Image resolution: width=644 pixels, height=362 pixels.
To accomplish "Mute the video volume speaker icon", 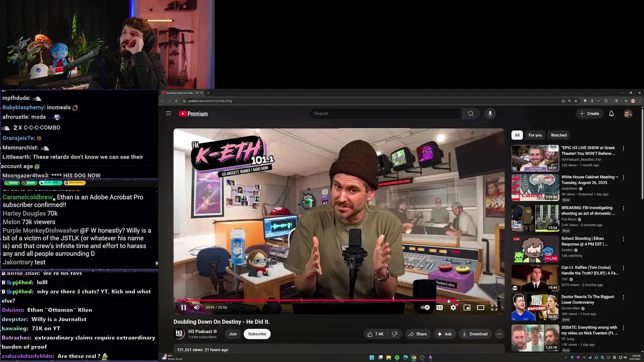I will [x=197, y=307].
